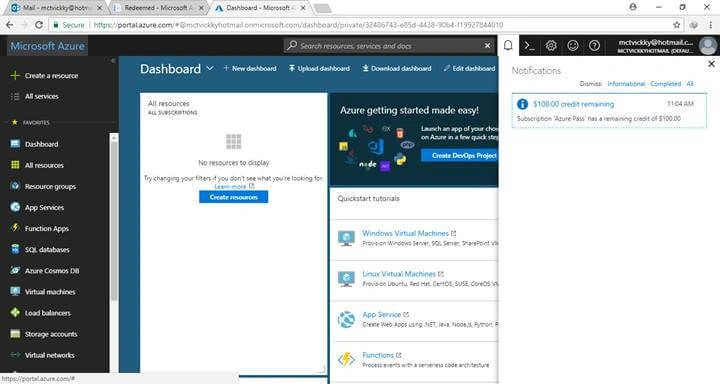Click the Dashboard icon in sidebar
720x384 pixels.
(x=15, y=144)
